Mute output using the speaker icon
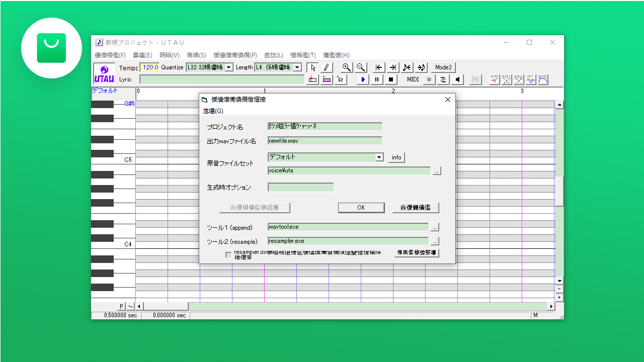The image size is (644, 362). pyautogui.click(x=458, y=79)
